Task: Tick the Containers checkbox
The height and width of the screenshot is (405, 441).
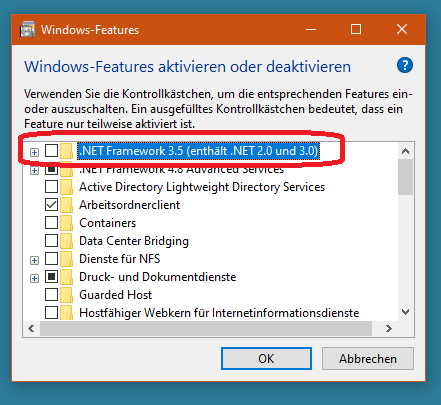Action: tap(51, 223)
